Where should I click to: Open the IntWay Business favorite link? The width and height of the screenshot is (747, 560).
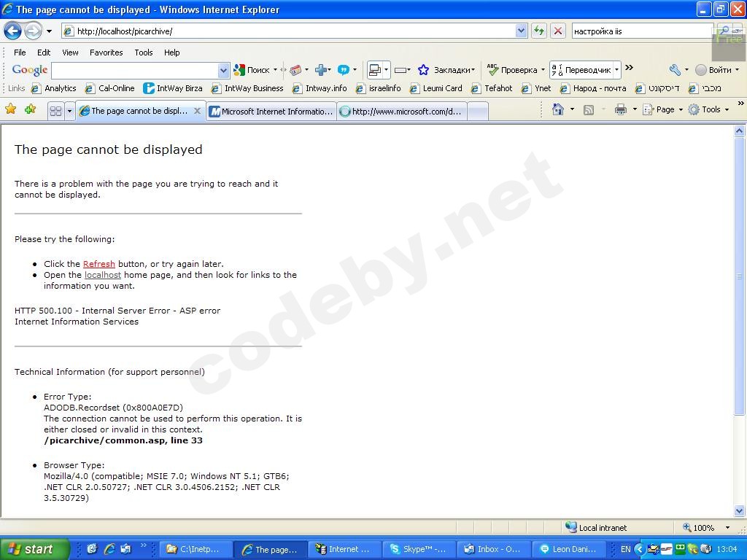[248, 88]
